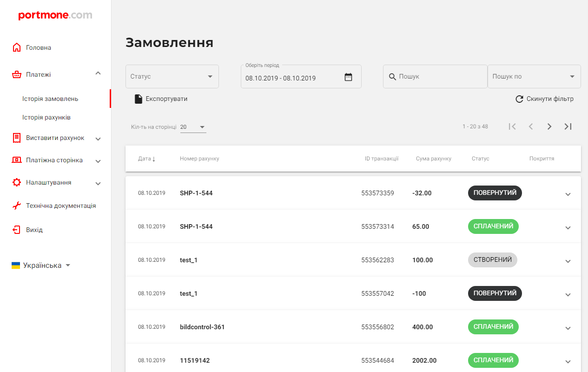Jump to the last results page
588x372 pixels.
pyautogui.click(x=568, y=126)
